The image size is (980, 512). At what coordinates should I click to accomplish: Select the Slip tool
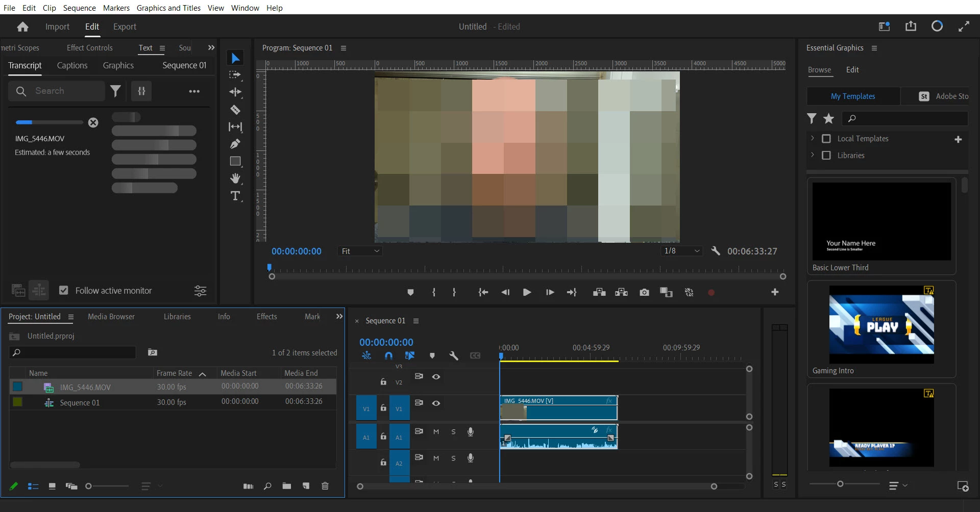(x=235, y=126)
